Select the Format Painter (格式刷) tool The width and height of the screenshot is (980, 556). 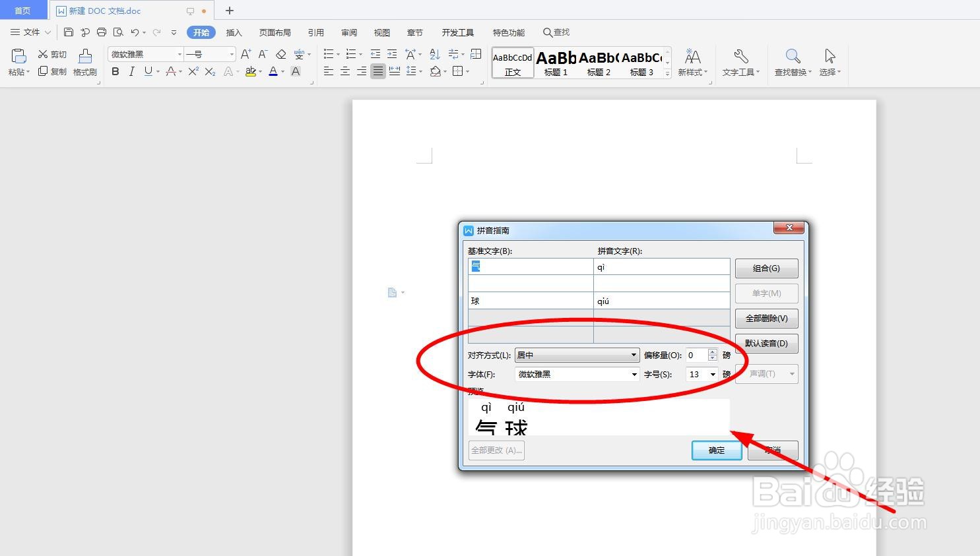[85, 63]
